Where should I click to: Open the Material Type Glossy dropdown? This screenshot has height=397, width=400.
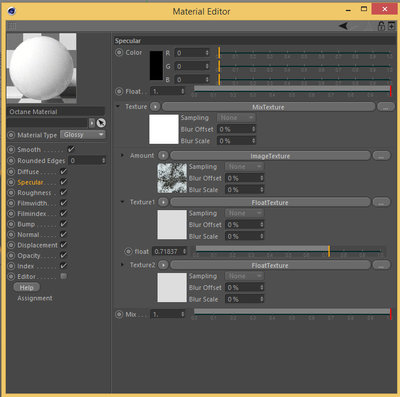pyautogui.click(x=83, y=135)
